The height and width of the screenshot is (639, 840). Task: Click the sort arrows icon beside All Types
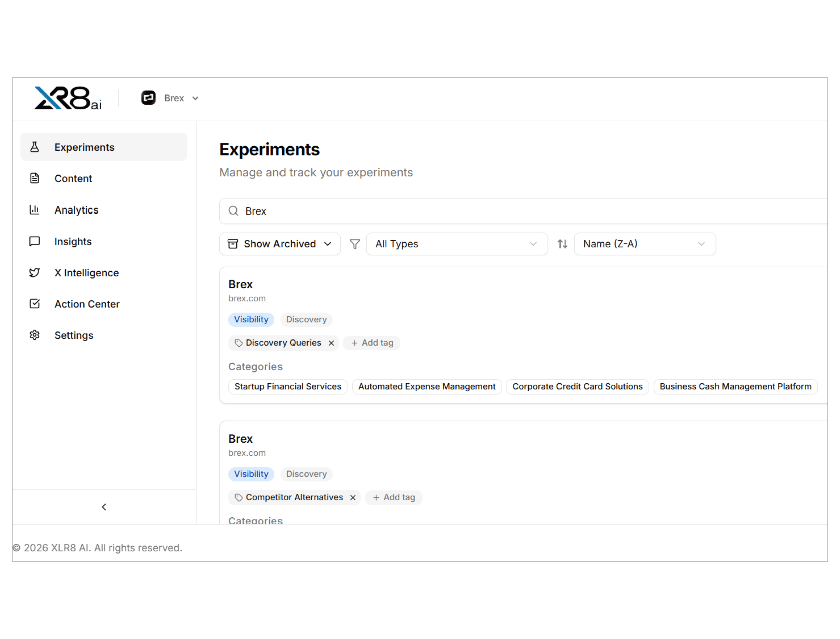coord(562,244)
